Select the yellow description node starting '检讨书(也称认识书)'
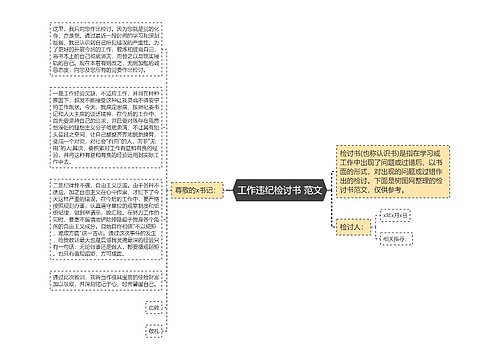The width and height of the screenshot is (500, 360). tap(393, 171)
